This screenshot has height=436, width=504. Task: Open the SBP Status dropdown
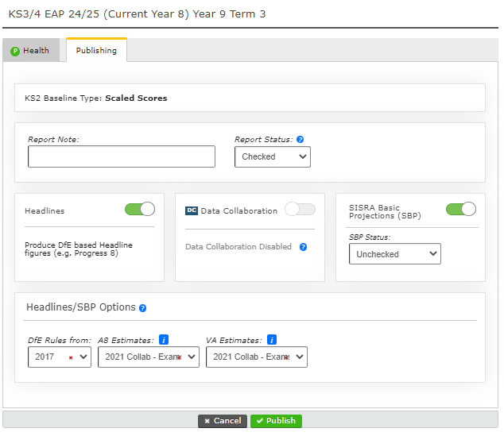[x=394, y=254]
